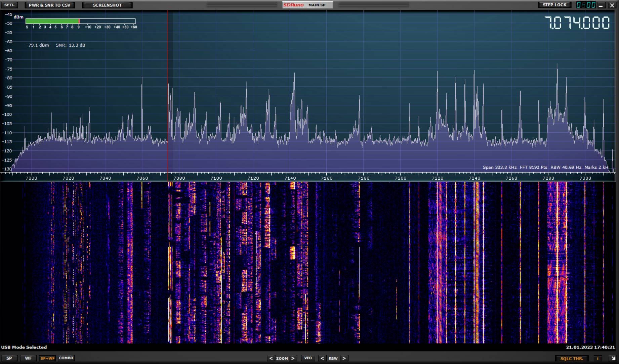Export data with PWR & SNR TO CSV

tap(50, 5)
